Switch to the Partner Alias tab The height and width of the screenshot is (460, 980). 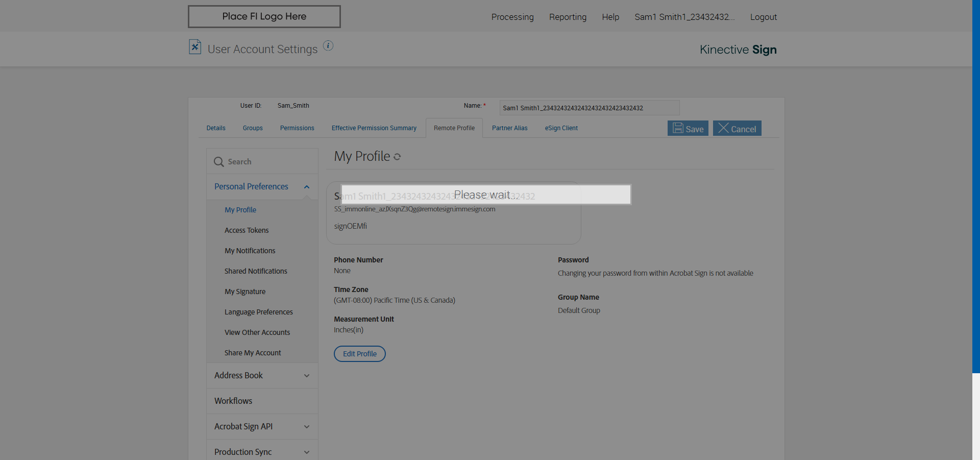[x=510, y=128]
